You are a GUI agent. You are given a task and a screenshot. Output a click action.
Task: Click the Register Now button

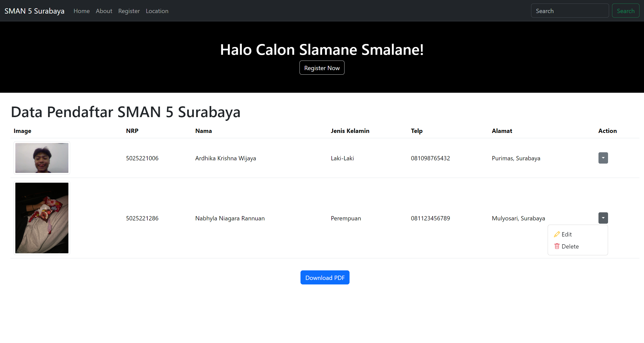322,68
